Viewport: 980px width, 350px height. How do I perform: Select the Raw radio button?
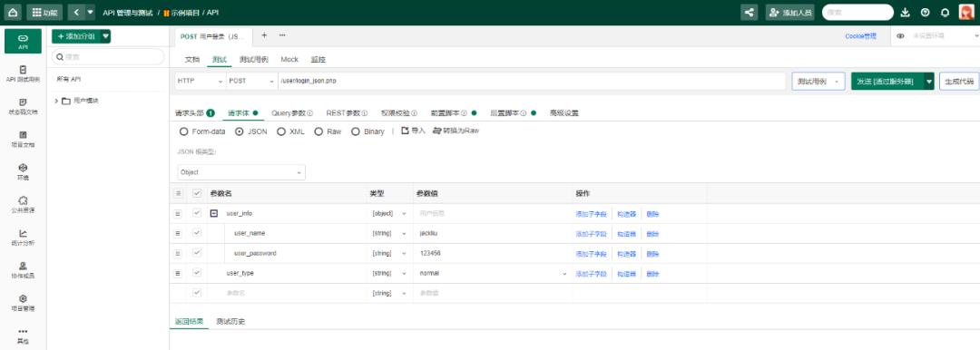coord(318,131)
